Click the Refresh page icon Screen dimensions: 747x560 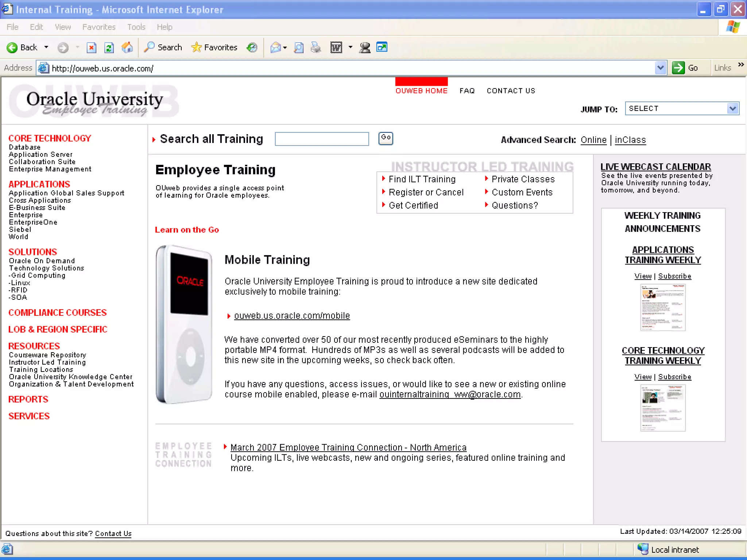coord(109,48)
